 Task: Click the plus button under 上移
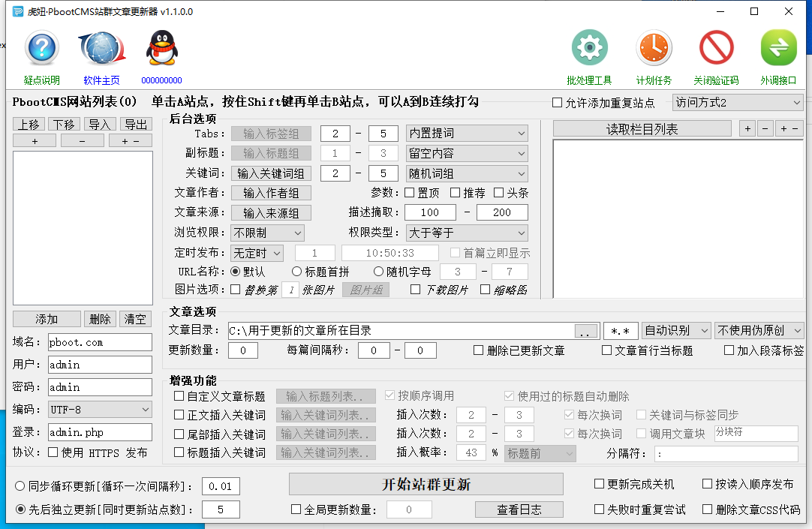click(35, 141)
